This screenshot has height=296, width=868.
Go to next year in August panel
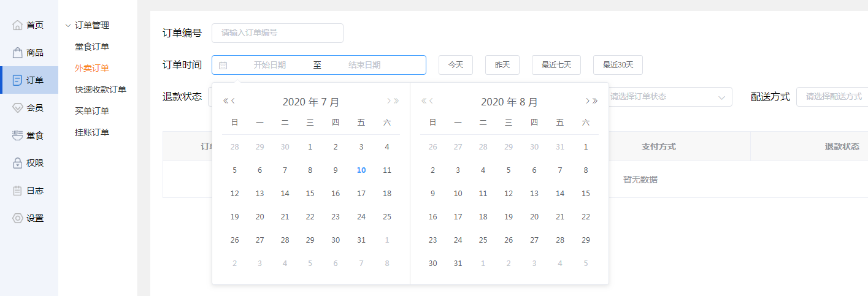coord(594,101)
